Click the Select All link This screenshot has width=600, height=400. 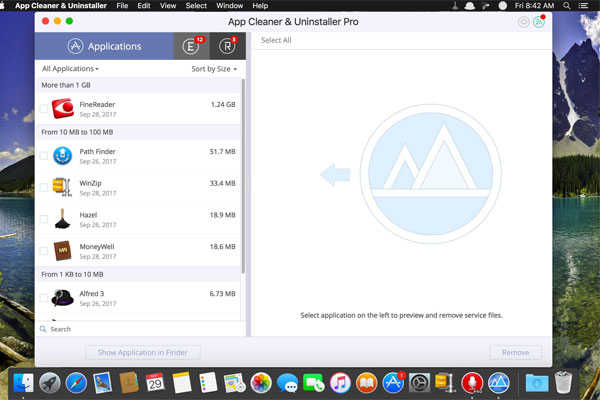pos(276,40)
